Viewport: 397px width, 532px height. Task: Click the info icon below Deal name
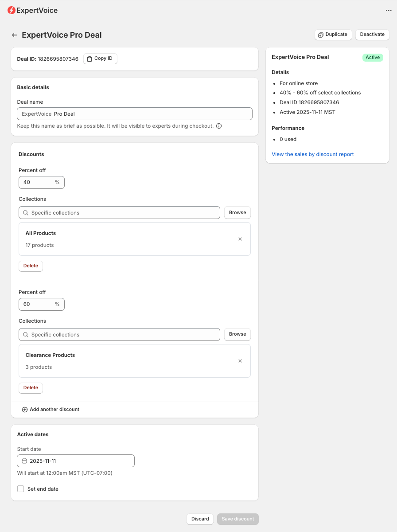[219, 126]
